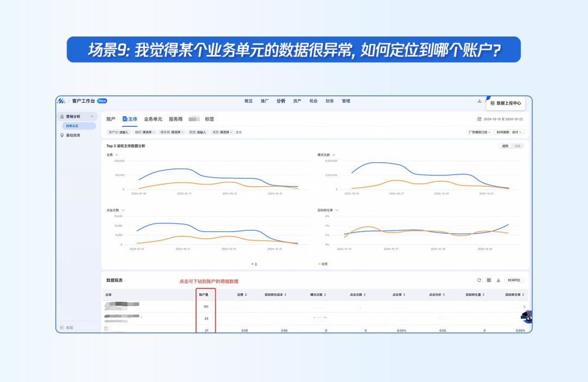Open the 时间维度 合计 dropdown

click(x=509, y=132)
